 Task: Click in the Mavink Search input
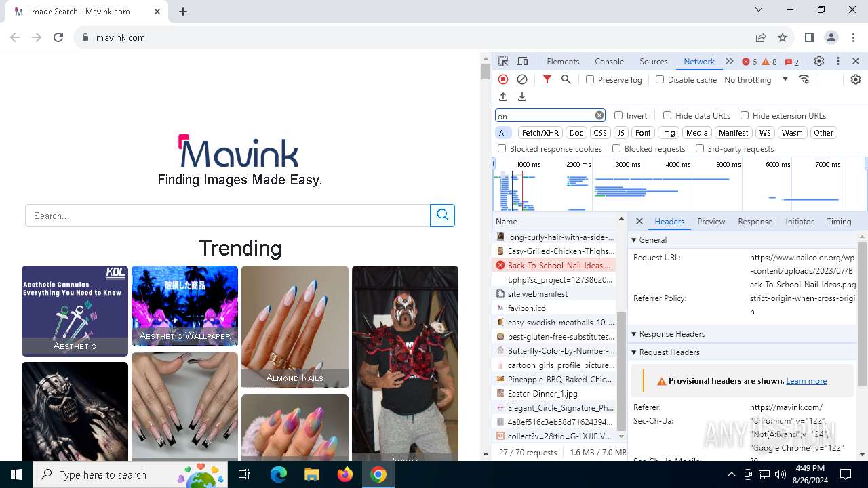click(x=228, y=215)
